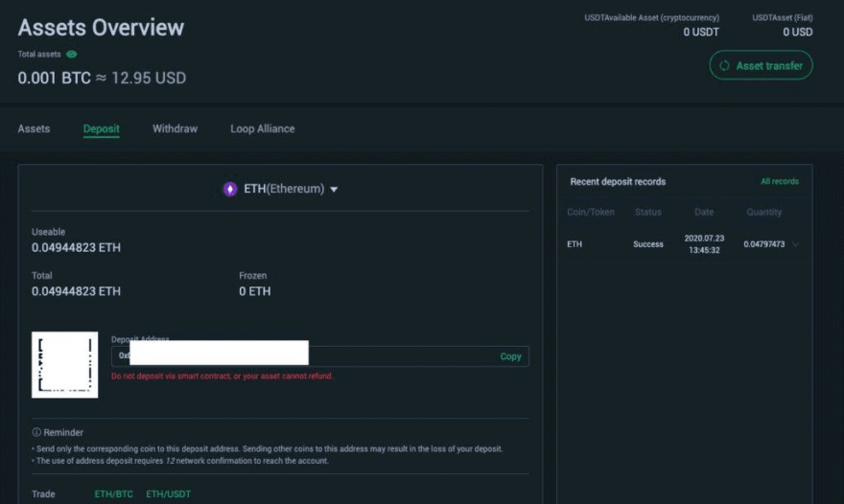The width and height of the screenshot is (844, 504).
Task: Click the 0.001 BTC total assets value
Action: click(54, 78)
